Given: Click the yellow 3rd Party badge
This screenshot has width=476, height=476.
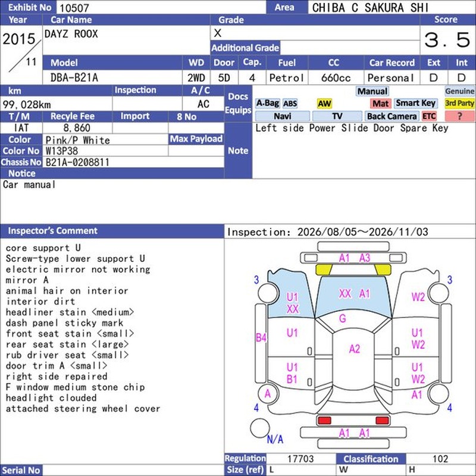Looking at the screenshot, I should 459,104.
